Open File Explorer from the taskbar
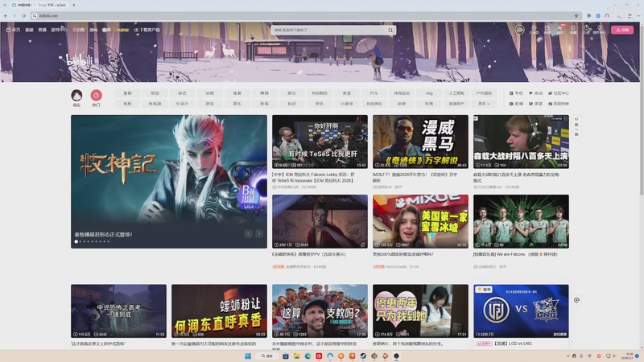 296,356
